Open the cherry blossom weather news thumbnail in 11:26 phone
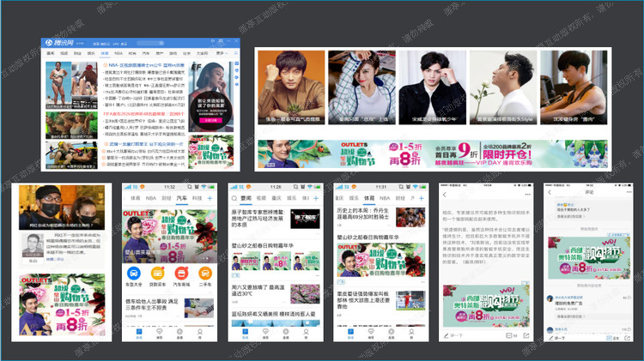 pyautogui.click(x=305, y=294)
